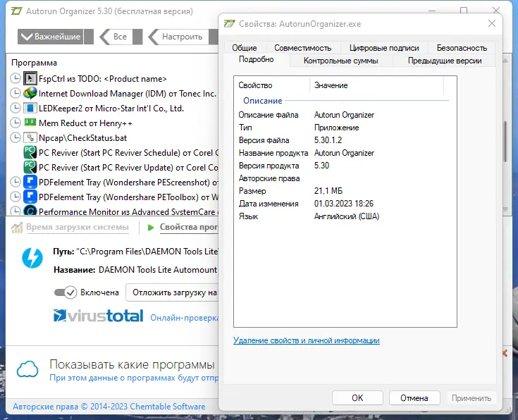Click the delay clock icon for LEDKeeper2
This screenshot has width=518, height=420.
[16, 108]
